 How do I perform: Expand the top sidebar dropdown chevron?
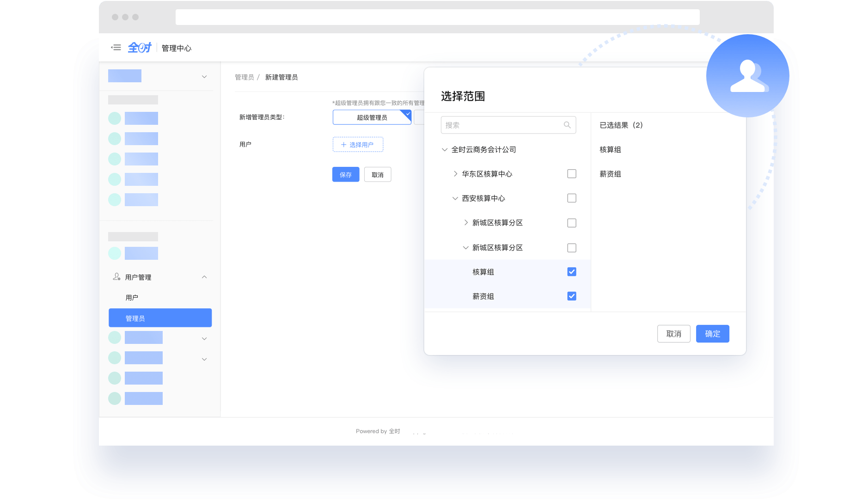click(204, 77)
